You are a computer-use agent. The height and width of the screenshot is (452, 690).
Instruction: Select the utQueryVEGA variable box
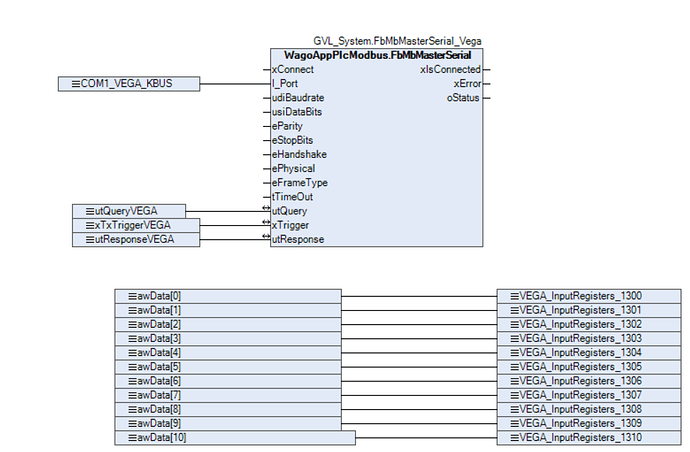(129, 211)
